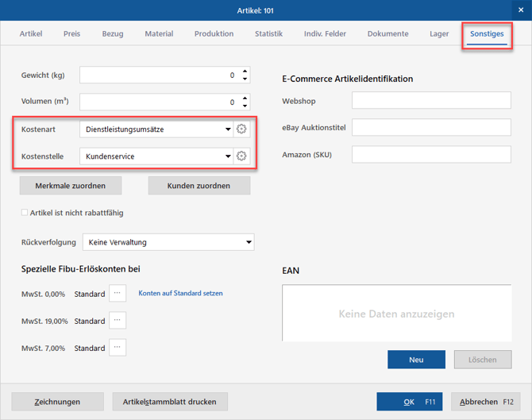Go to the Lager tab
Screen dimensions: 532x420
coord(439,34)
